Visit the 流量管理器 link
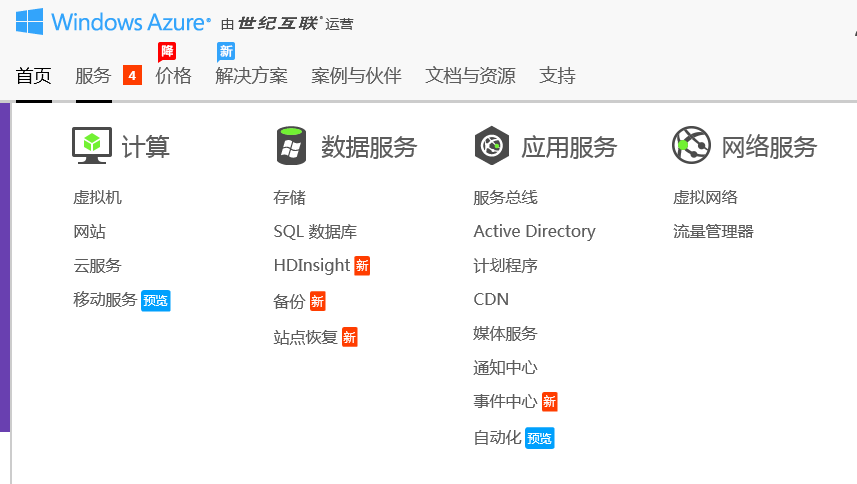Screen dimensions: 857x484 click(713, 232)
